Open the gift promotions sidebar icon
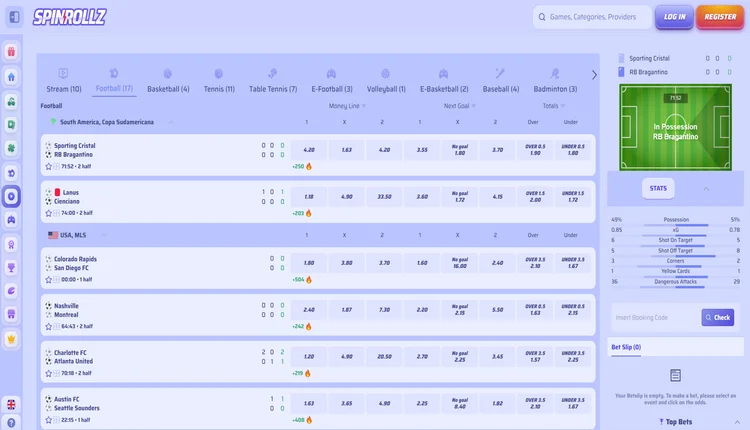 click(11, 52)
